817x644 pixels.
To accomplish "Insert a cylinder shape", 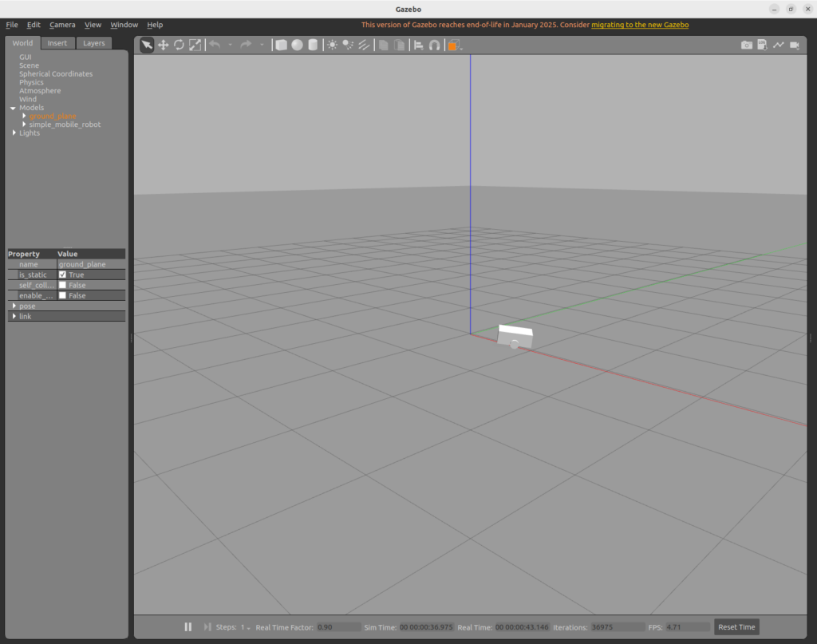I will point(313,45).
